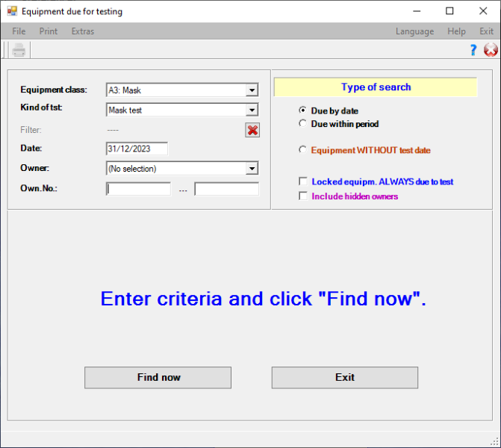Image resolution: width=501 pixels, height=448 pixels.
Task: Click the large Exit button
Action: pos(344,378)
